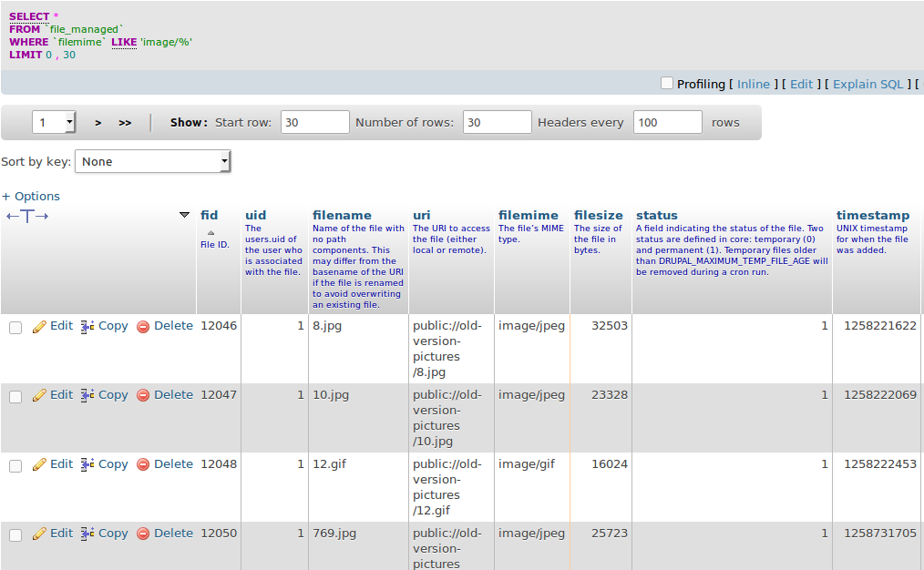Go to the next results page arrow
The height and width of the screenshot is (570, 924).
98,120
